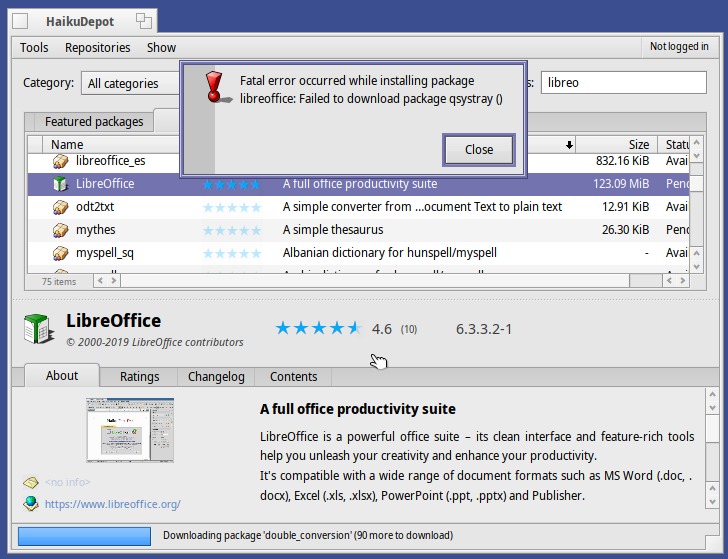
Task: Switch to the Ratings tab
Action: click(x=139, y=377)
